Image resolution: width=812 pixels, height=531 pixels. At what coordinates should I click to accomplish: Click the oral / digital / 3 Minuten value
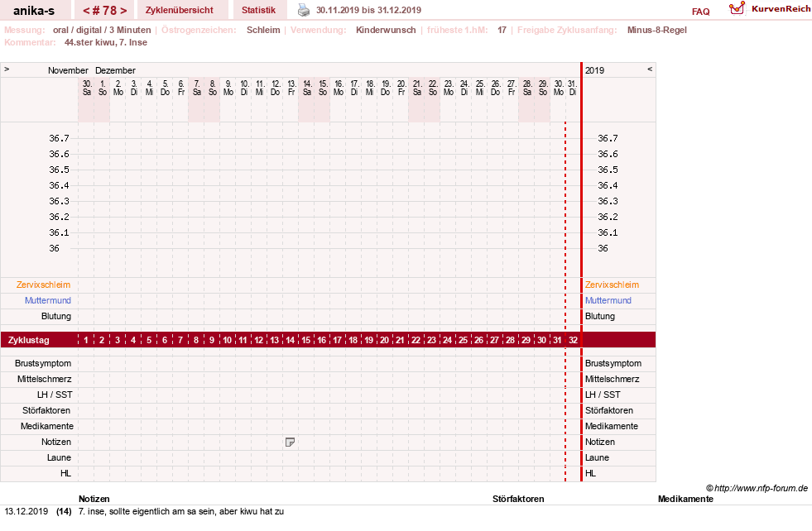click(102, 30)
